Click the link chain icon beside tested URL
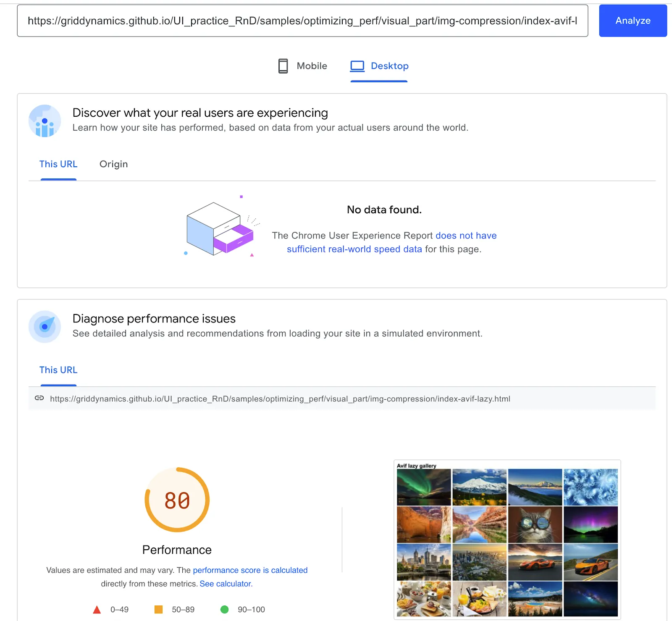Screen dimensions: 672x621 tap(39, 398)
